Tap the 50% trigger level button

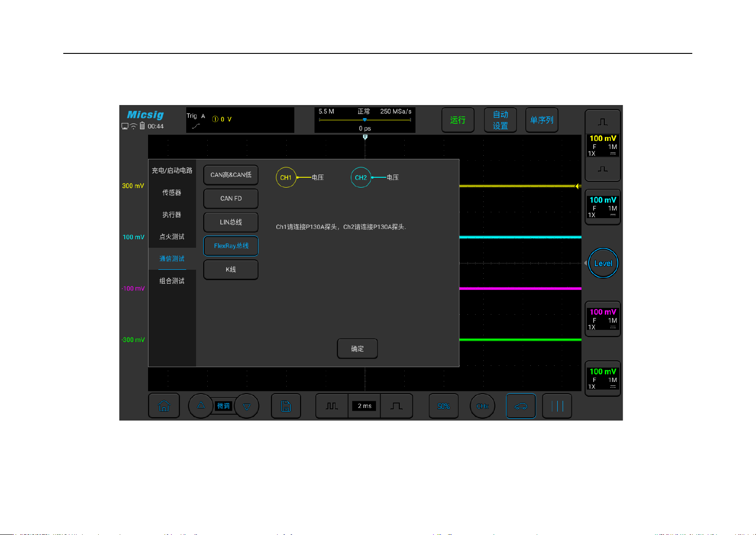pyautogui.click(x=444, y=406)
